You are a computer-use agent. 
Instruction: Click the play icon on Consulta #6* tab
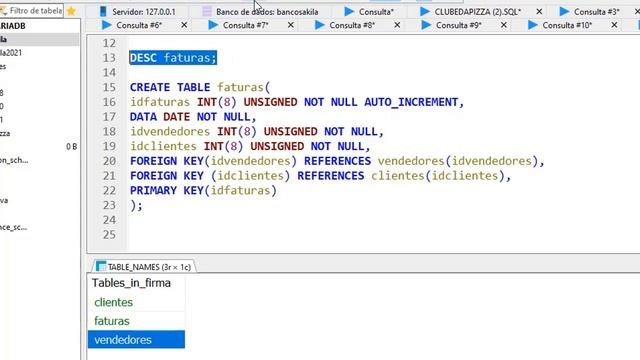pos(107,25)
